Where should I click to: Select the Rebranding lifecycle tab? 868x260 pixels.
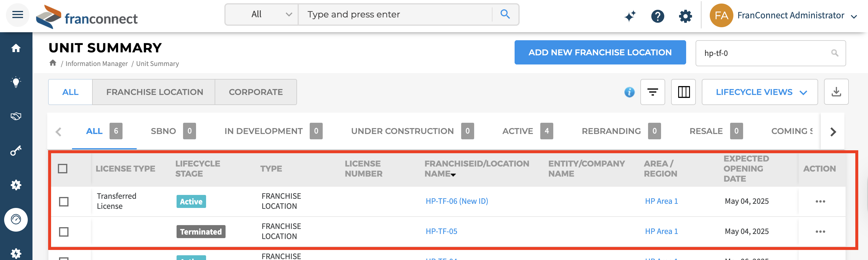pyautogui.click(x=621, y=131)
